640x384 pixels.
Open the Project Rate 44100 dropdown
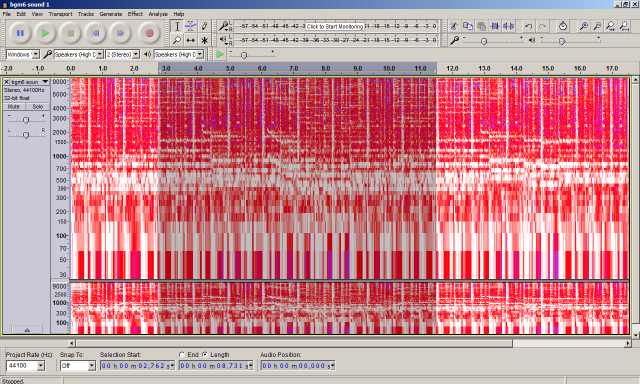(25, 366)
